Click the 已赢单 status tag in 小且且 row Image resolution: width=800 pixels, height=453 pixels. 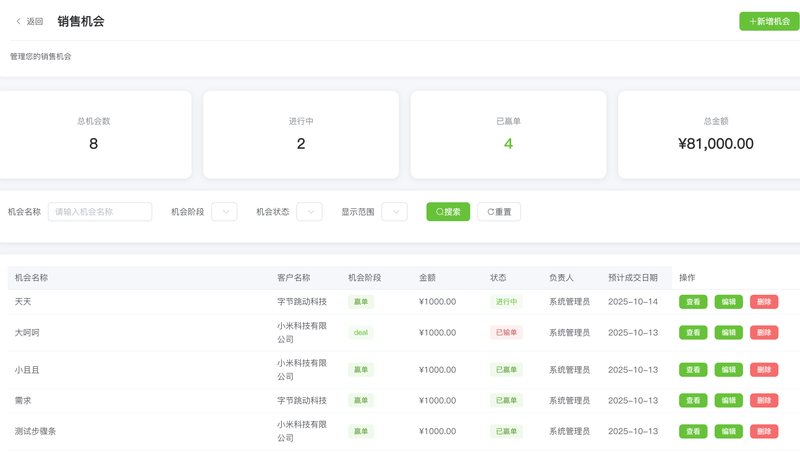[506, 370]
